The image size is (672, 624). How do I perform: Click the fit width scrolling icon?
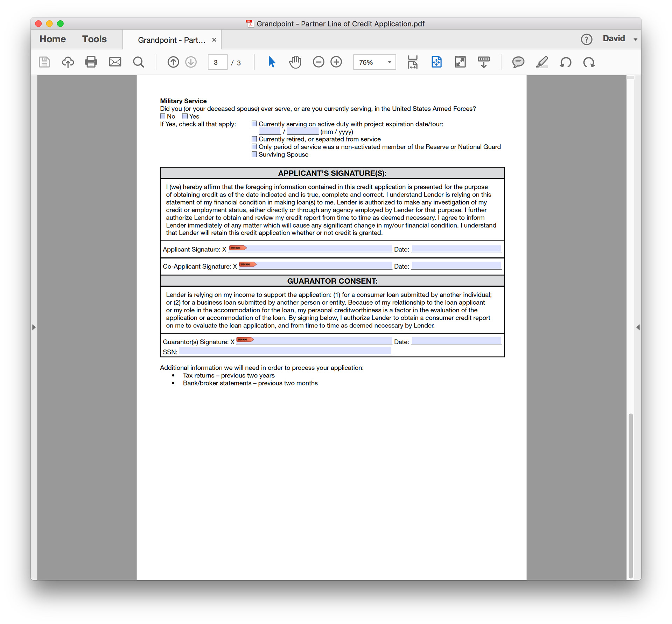coord(413,62)
